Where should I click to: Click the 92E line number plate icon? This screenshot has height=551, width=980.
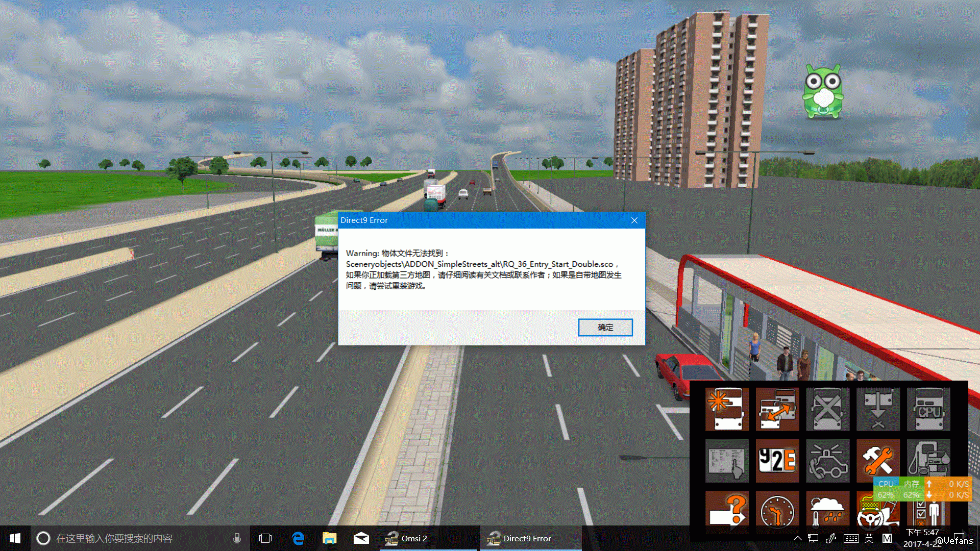pos(777,461)
